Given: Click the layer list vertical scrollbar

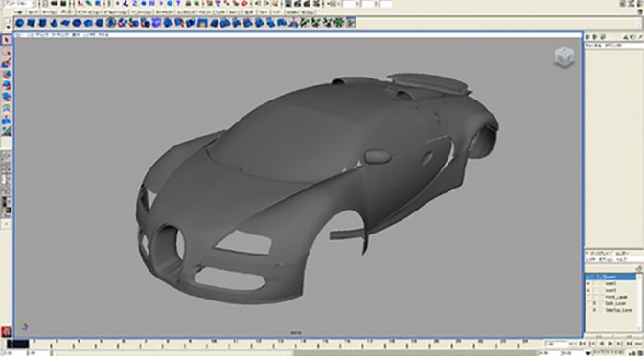Looking at the screenshot, I should [639, 301].
